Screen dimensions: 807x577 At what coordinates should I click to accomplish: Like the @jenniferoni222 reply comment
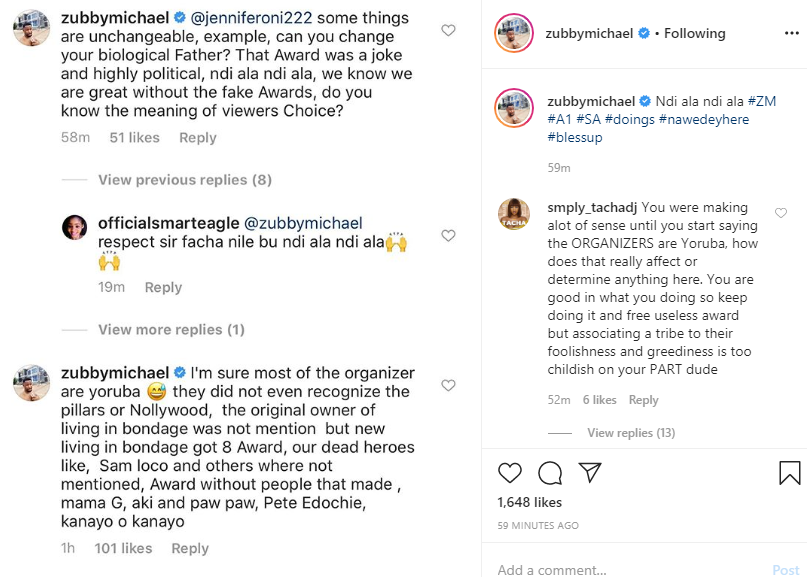(448, 31)
